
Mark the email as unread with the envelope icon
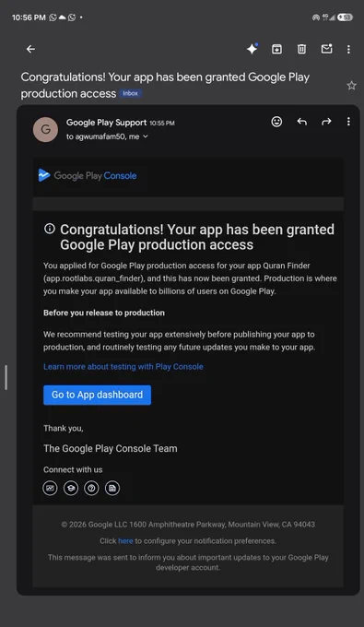click(326, 49)
